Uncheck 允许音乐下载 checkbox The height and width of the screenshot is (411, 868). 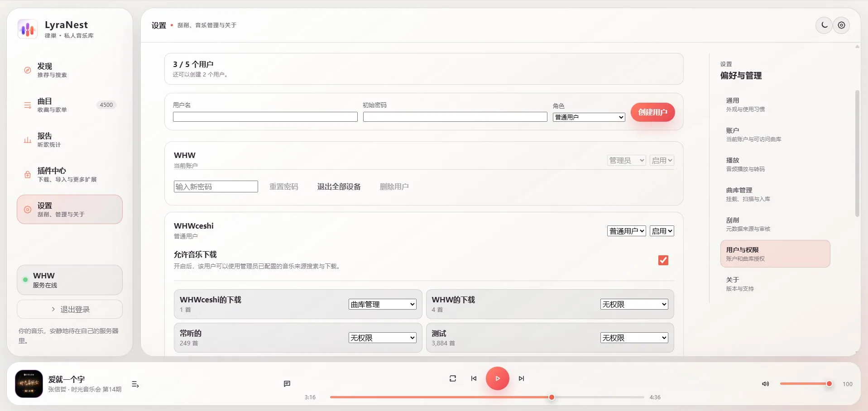click(663, 260)
